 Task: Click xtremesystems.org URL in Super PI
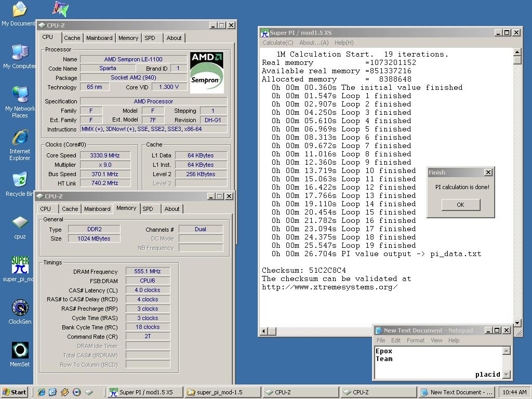329,287
